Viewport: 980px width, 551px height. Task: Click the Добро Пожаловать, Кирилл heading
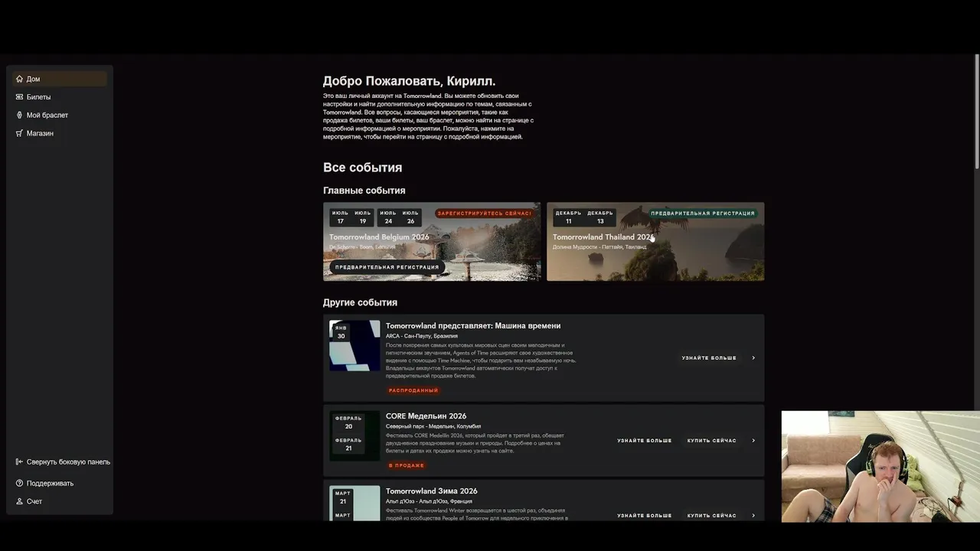click(x=409, y=81)
